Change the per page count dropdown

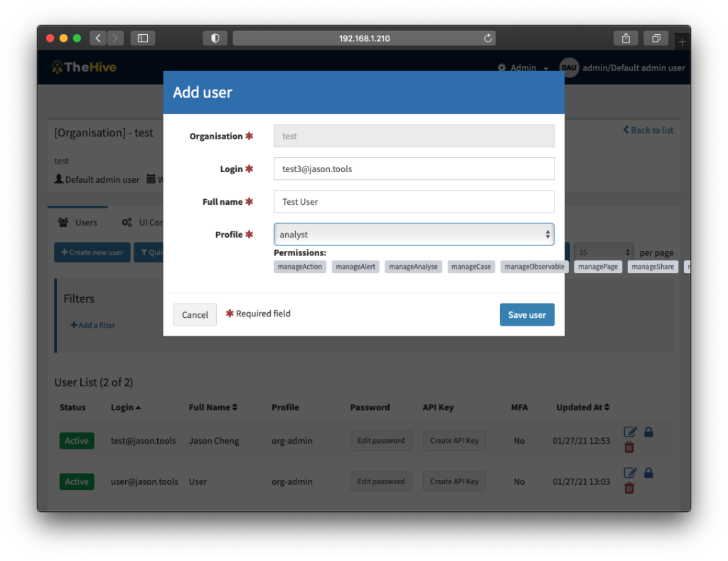click(x=604, y=252)
